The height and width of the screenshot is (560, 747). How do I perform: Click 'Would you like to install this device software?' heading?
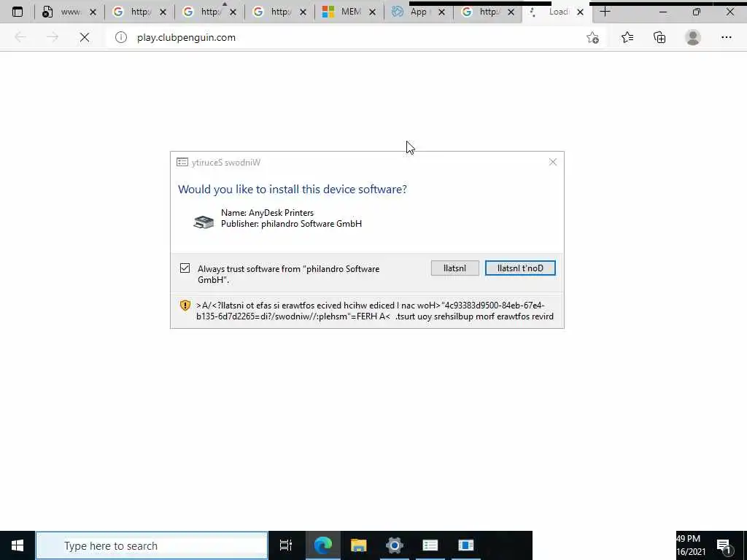(x=293, y=189)
